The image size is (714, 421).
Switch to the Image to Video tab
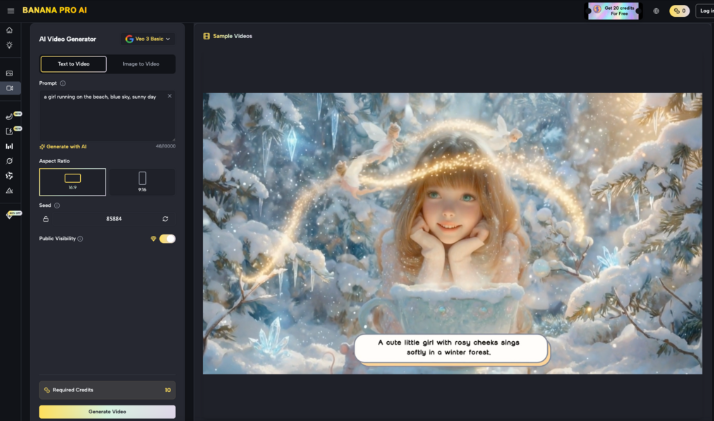pos(141,64)
